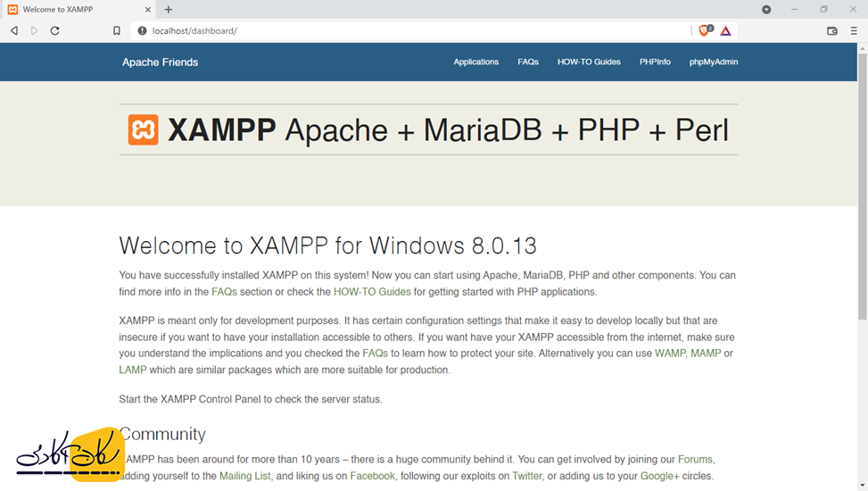
Task: Open the Brave Shields lion icon
Action: [x=705, y=31]
